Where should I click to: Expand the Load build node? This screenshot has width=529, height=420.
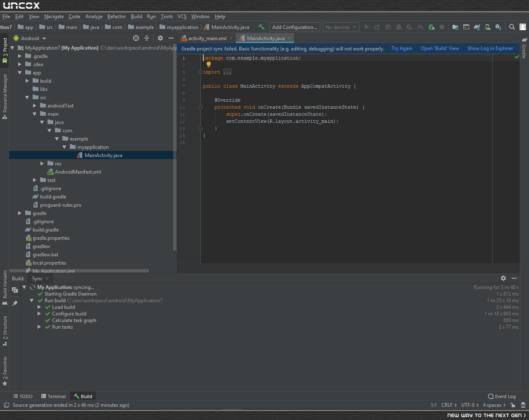[x=39, y=307]
